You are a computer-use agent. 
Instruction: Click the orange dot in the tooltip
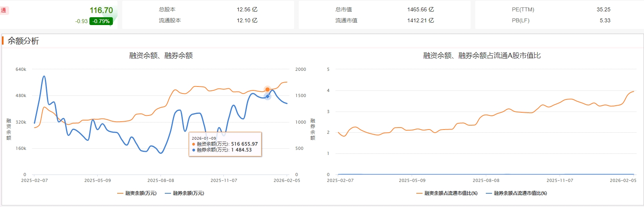pos(194,144)
